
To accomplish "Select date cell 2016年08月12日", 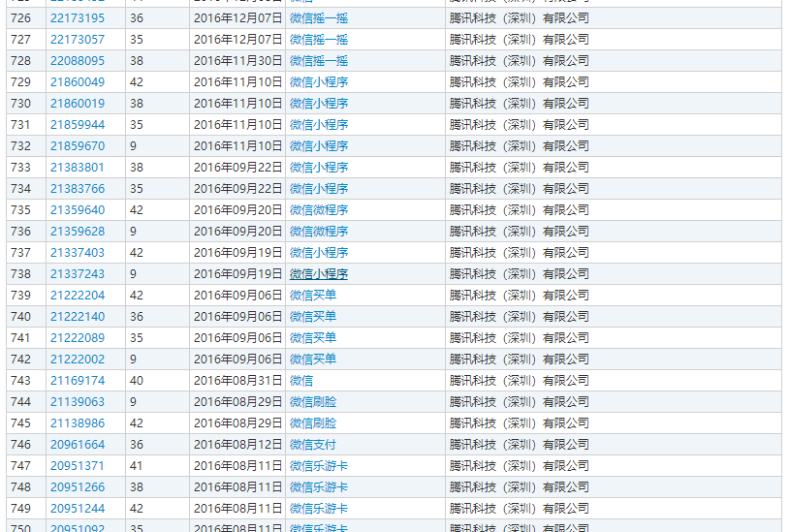I will [x=237, y=445].
